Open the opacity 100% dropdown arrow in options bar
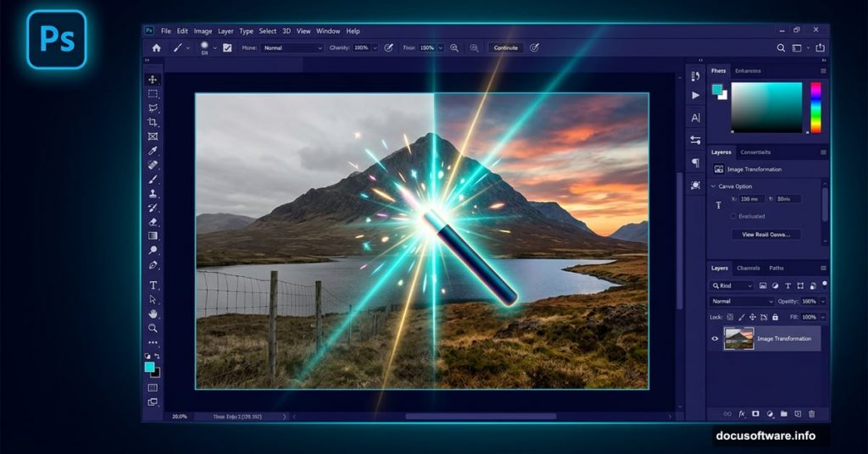 pos(375,48)
